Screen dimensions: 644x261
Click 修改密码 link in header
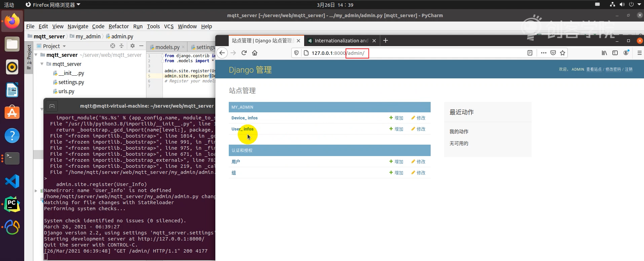(x=613, y=69)
